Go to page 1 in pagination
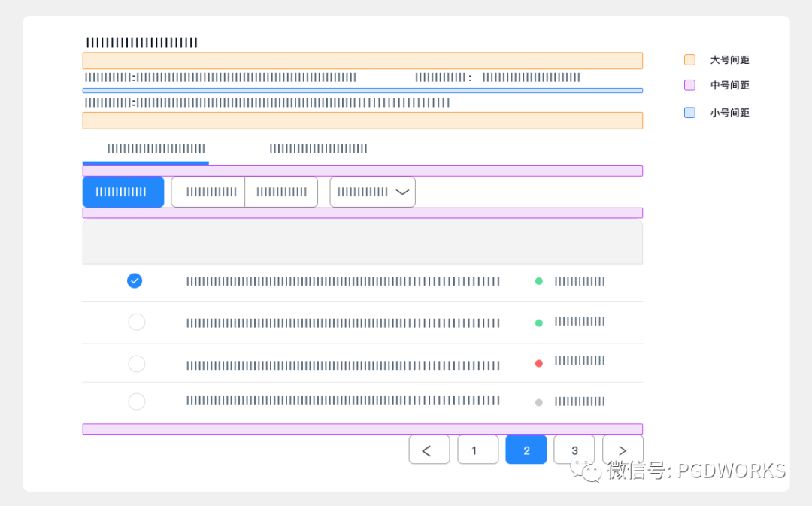This screenshot has height=506, width=812. [x=477, y=450]
